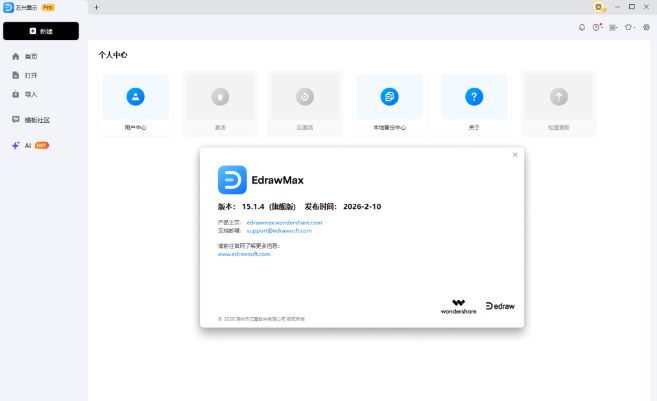Click the 关于 (About) question mark tile
The image size is (657, 401).
(x=474, y=97)
